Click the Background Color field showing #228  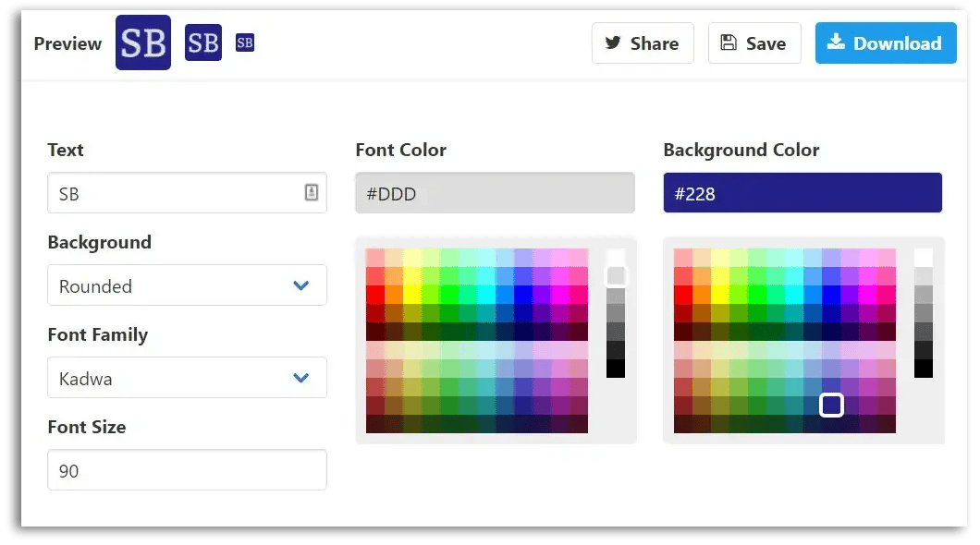802,193
